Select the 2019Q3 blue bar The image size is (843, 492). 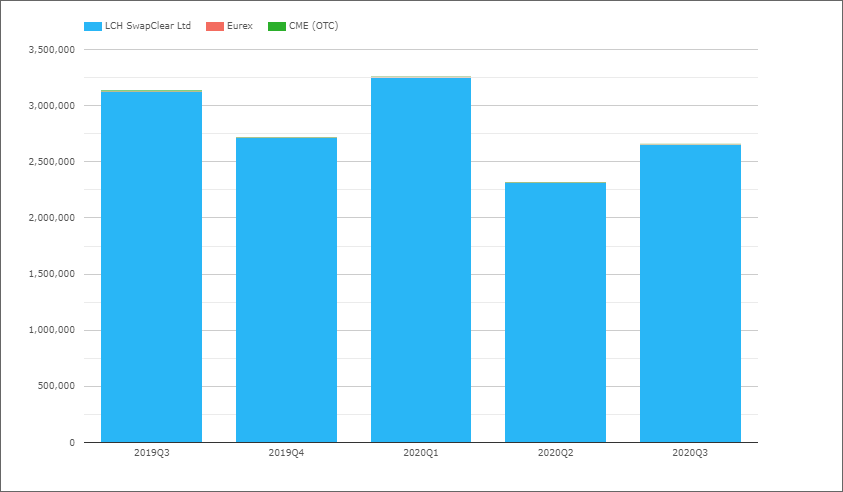pos(152,267)
